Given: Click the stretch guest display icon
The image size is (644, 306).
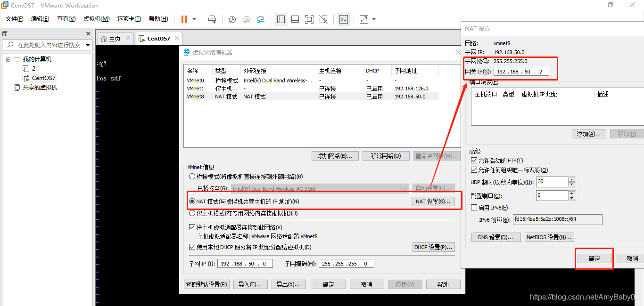Looking at the screenshot, I should pos(363,19).
